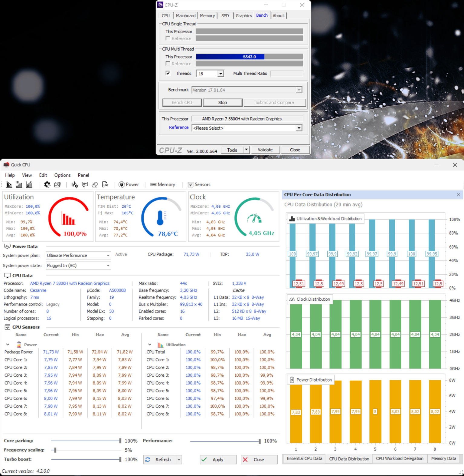Click the Utilization & Workload Distribution chart icon
464x476 pixels.
pos(292,219)
